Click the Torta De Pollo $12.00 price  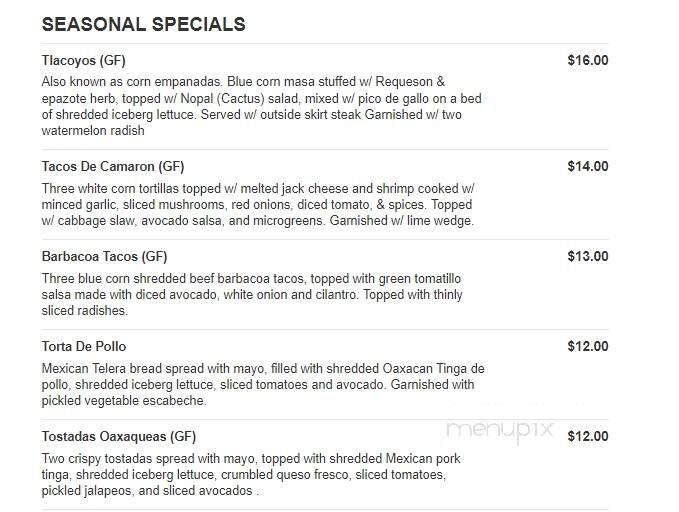pyautogui.click(x=587, y=347)
